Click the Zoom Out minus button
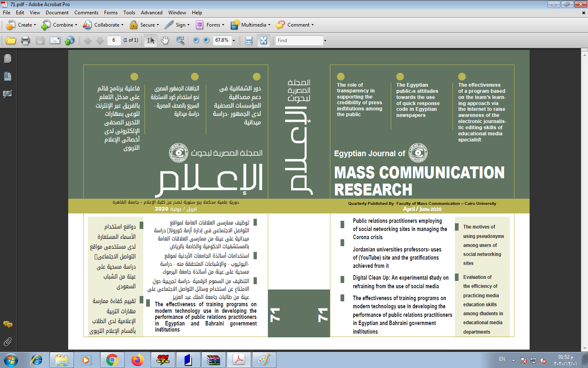 coord(196,40)
